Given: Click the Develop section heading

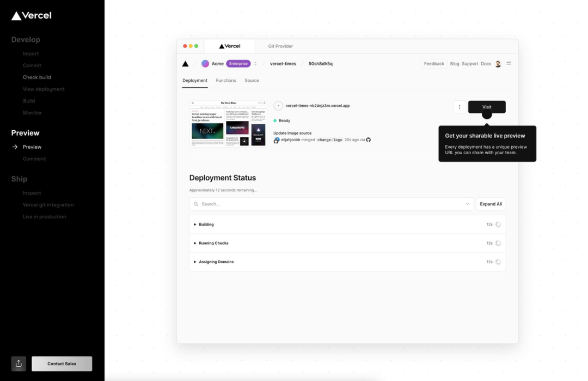Looking at the screenshot, I should [x=26, y=39].
